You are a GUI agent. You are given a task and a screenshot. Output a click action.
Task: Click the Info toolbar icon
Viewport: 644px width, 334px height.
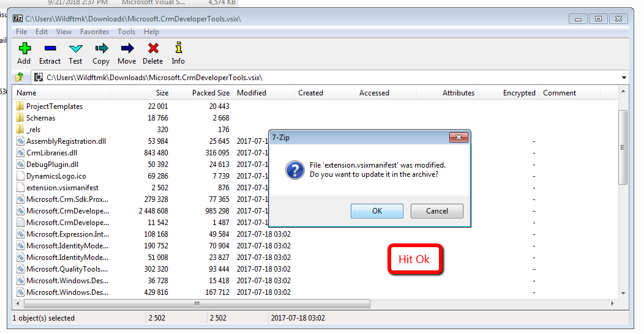178,48
